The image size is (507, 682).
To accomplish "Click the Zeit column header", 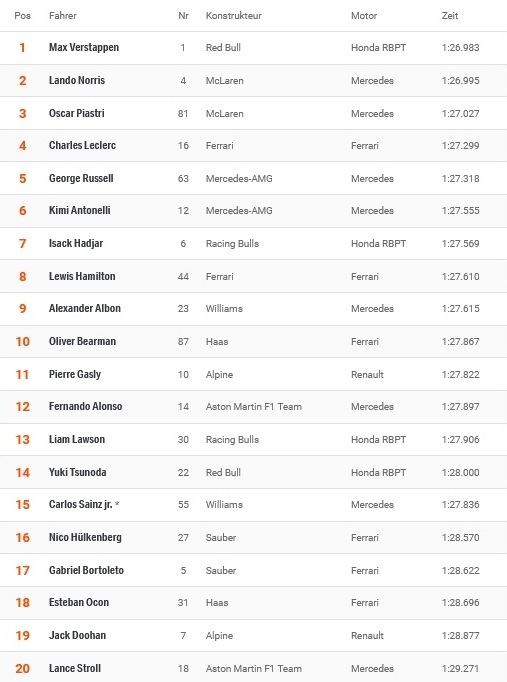I will click(x=450, y=16).
